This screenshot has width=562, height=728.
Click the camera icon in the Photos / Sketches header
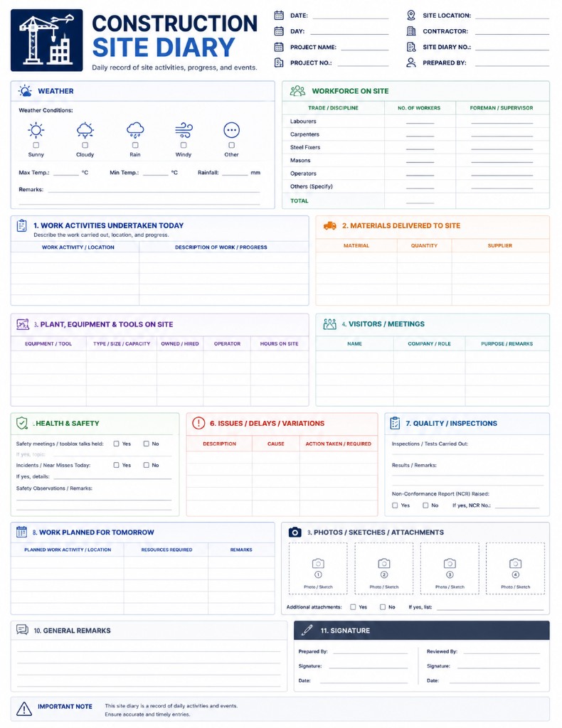pos(295,532)
